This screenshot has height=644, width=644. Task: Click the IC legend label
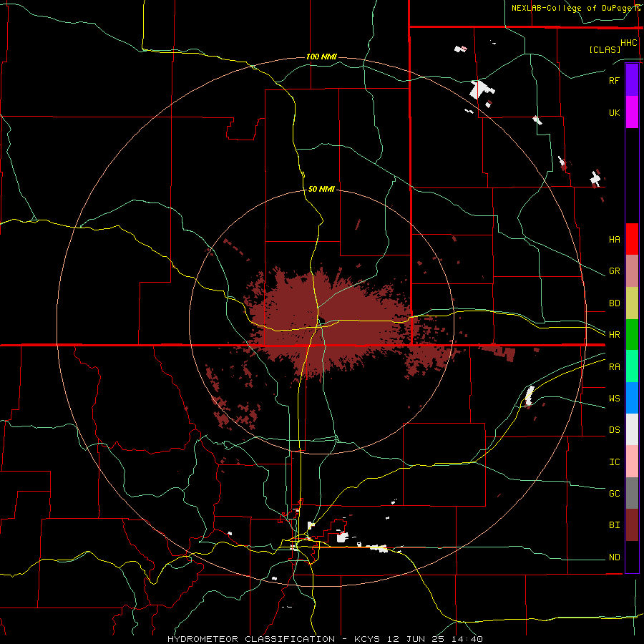614,462
